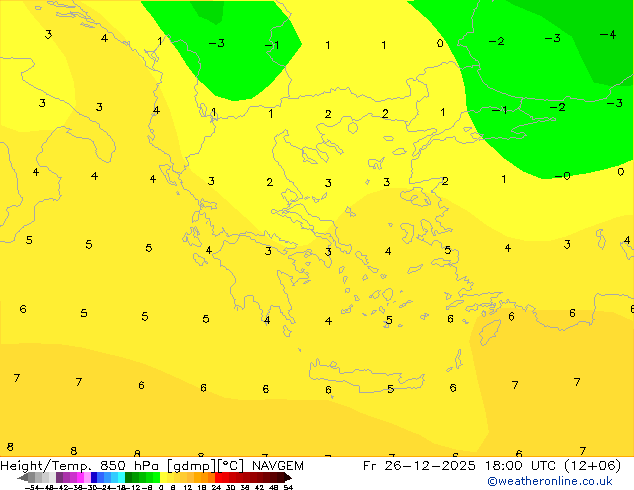
Task: Pick the dark green legend swatch
Action: 128,477
